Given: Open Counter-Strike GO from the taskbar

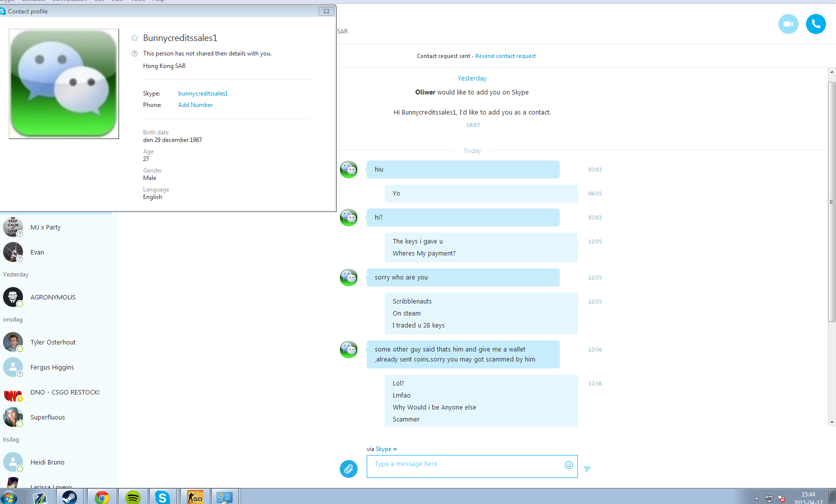Looking at the screenshot, I should [x=195, y=497].
